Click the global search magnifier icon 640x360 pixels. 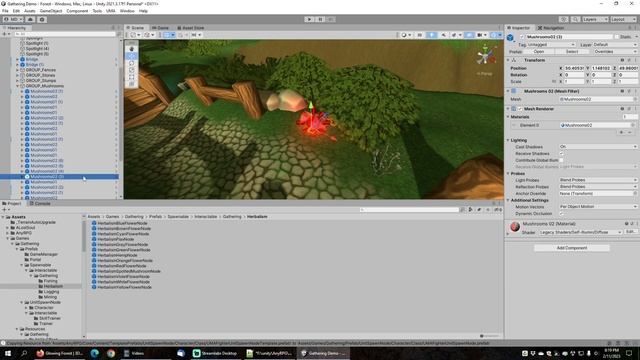click(x=575, y=19)
